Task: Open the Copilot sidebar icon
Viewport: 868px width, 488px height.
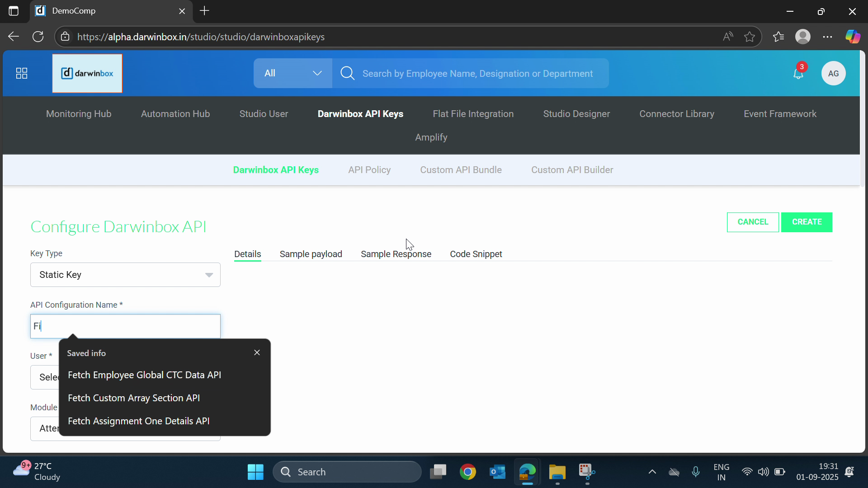Action: [853, 37]
